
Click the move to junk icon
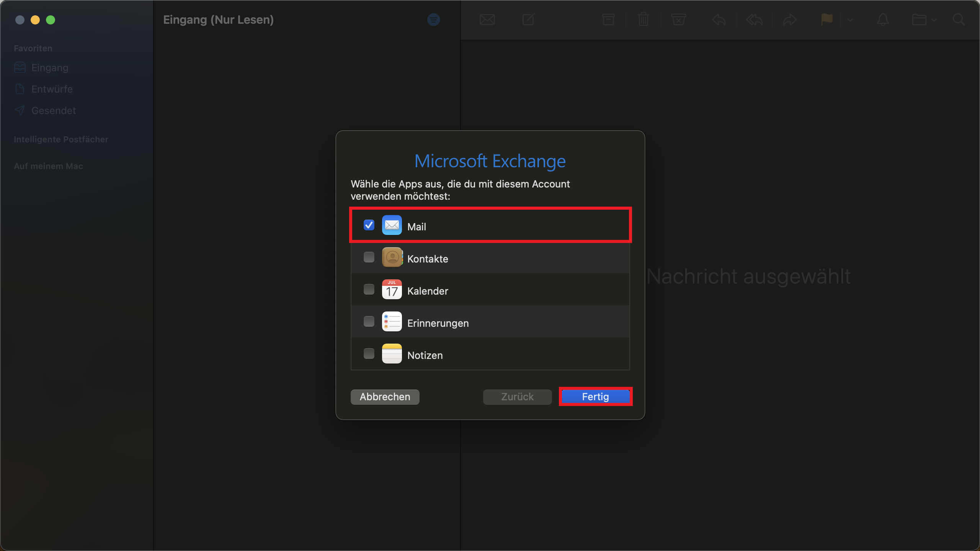[678, 20]
